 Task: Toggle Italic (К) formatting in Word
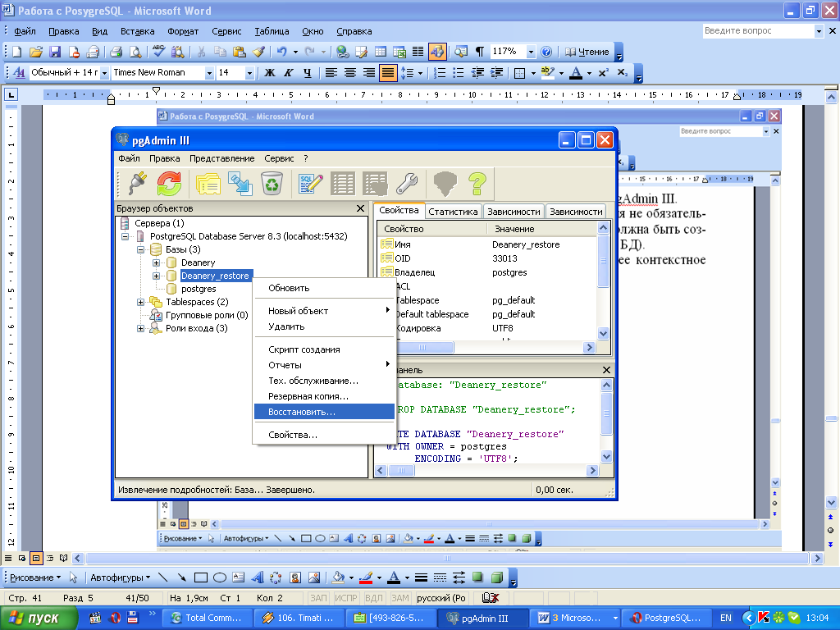tap(288, 72)
